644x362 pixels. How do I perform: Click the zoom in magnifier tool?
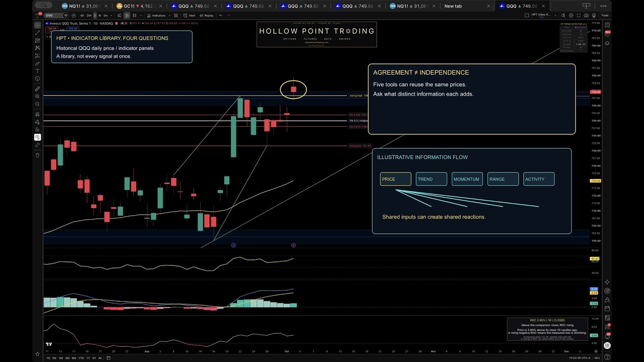pos(37,96)
